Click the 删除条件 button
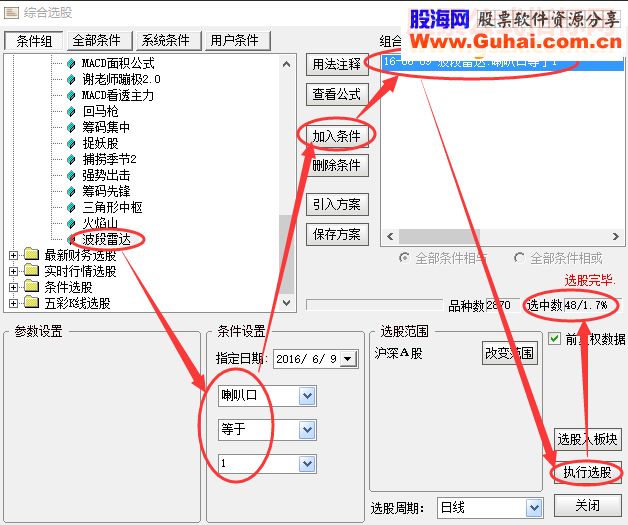The image size is (628, 525). point(337,165)
